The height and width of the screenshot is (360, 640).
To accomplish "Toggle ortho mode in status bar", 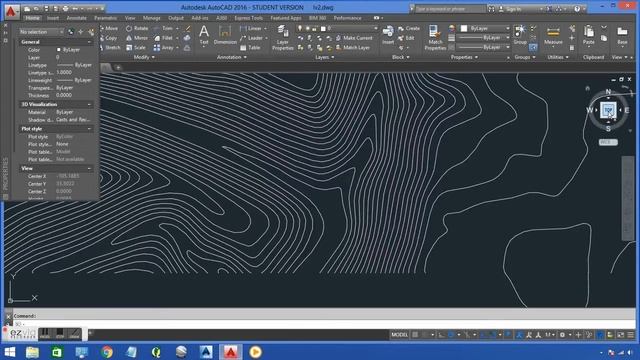I will click(x=442, y=335).
